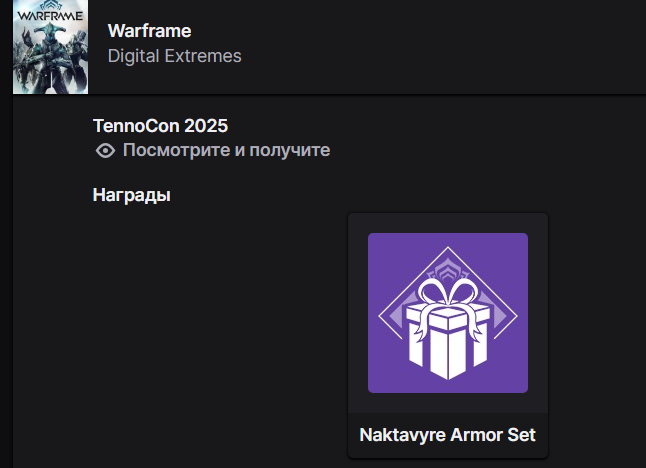Click the "Награды" rewards heading
This screenshot has height=468, width=646.
point(131,194)
